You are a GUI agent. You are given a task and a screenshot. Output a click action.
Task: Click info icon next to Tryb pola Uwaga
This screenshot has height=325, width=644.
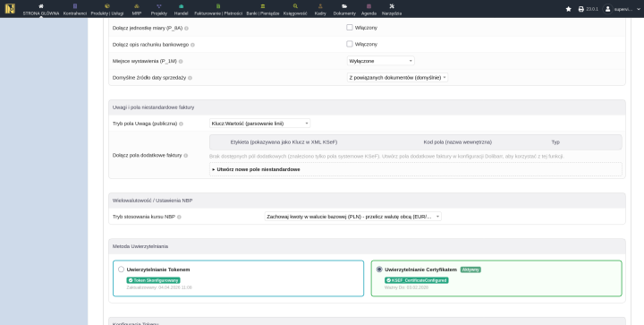[181, 124]
